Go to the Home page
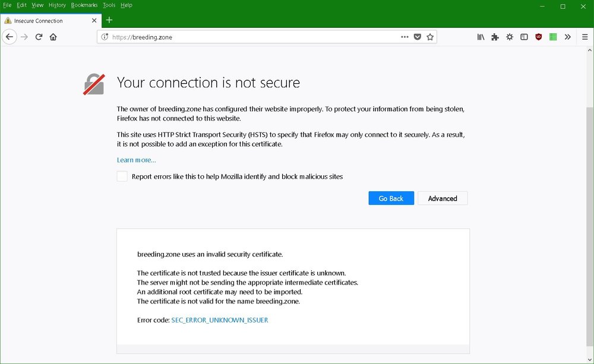Viewport: 594px width, 364px height. (x=53, y=37)
